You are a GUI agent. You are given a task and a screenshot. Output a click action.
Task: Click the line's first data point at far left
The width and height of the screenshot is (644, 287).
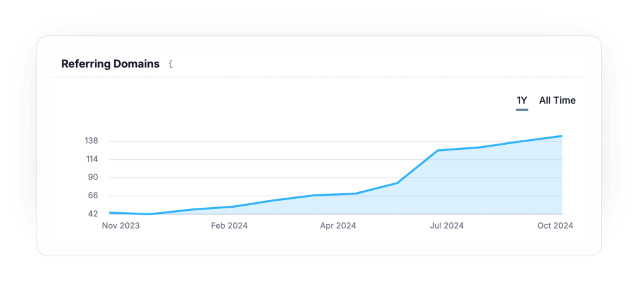coord(110,213)
